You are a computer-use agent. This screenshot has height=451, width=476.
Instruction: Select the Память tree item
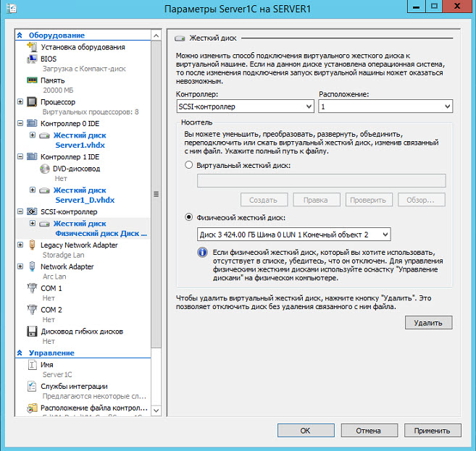point(52,80)
